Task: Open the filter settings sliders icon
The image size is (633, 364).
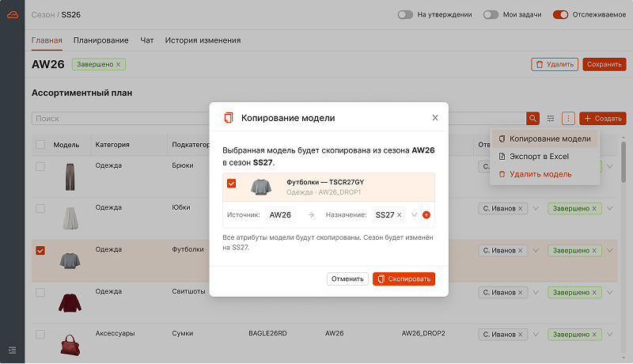Action: pos(551,118)
